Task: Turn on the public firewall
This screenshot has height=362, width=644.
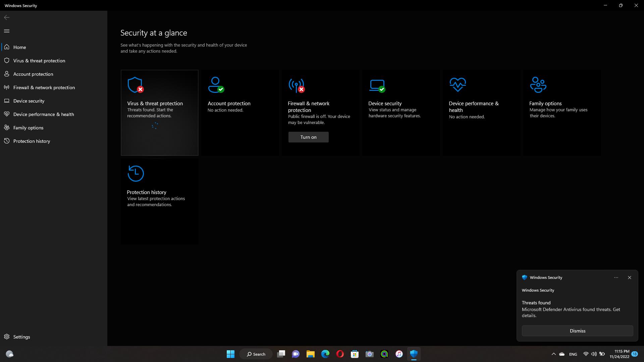Action: [308, 137]
